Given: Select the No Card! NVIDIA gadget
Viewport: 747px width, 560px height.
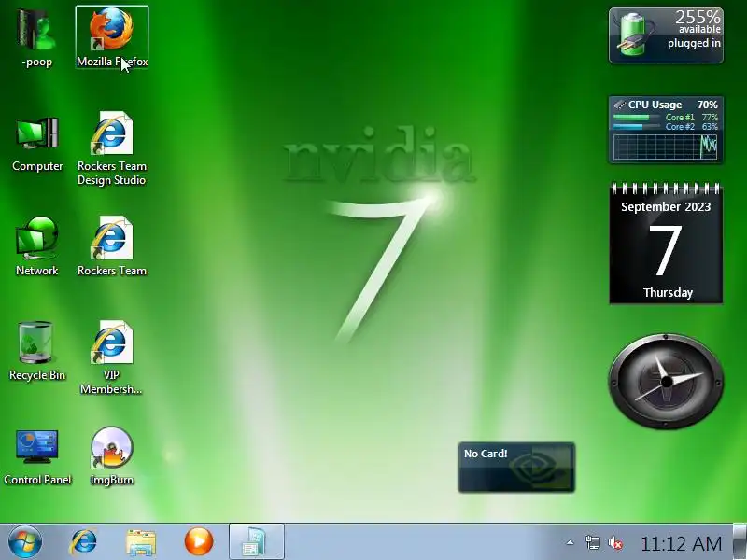Looking at the screenshot, I should (516, 468).
